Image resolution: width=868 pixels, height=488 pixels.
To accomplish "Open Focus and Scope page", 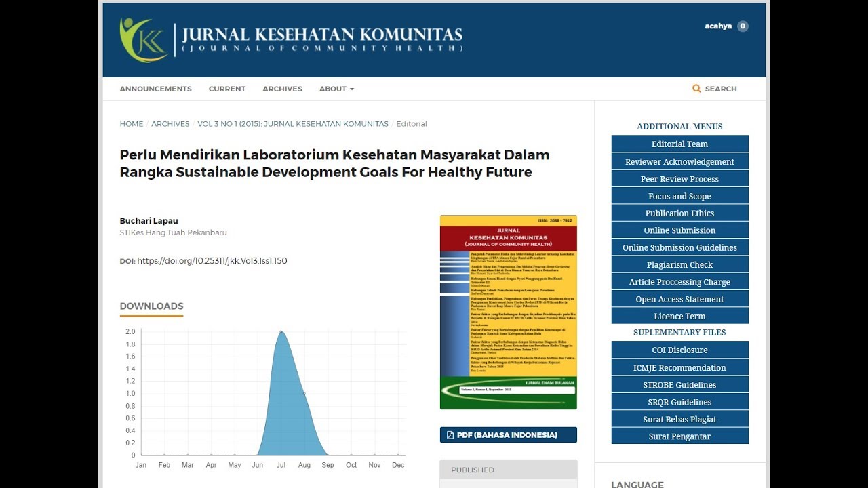I will click(x=680, y=196).
